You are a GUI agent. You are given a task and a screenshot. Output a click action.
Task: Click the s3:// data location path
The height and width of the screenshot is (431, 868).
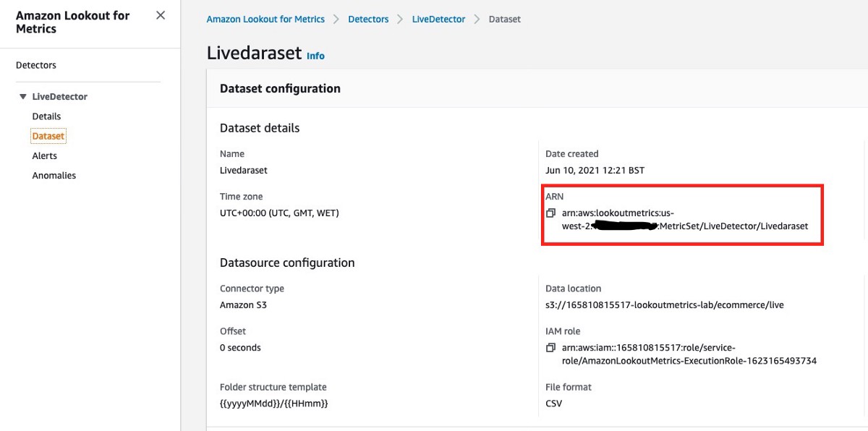(x=665, y=305)
